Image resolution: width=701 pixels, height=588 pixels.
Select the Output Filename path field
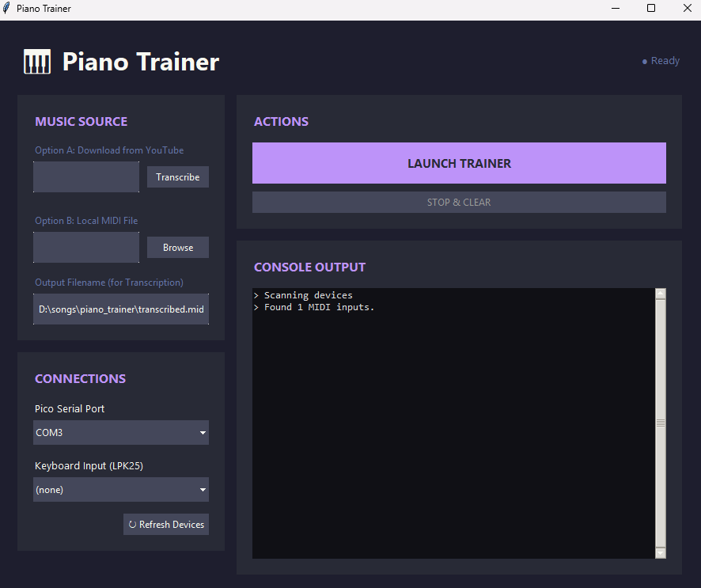tap(121, 309)
